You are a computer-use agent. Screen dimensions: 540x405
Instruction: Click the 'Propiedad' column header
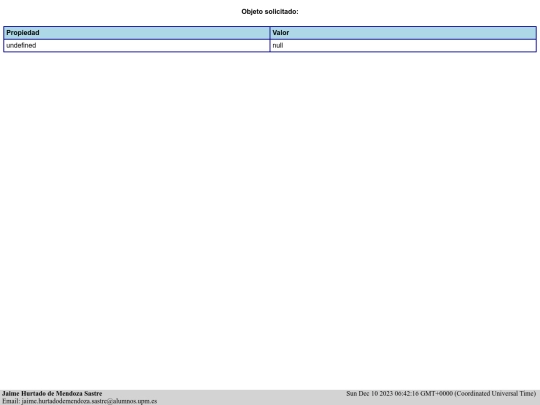[x=136, y=33]
